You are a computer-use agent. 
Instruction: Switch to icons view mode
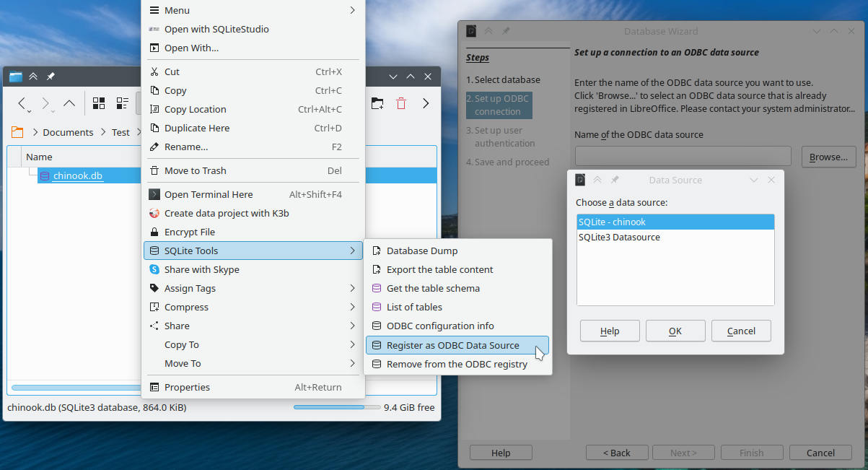pos(99,103)
